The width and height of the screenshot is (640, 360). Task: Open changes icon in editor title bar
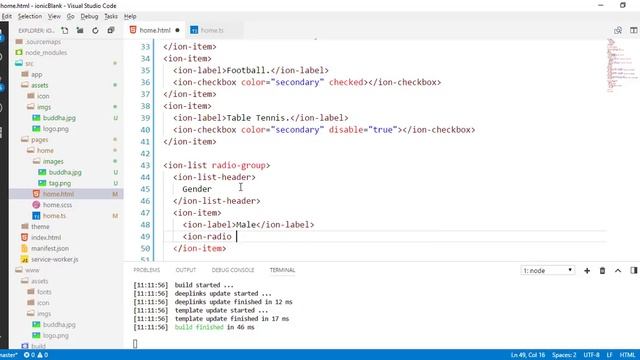pos(618,30)
